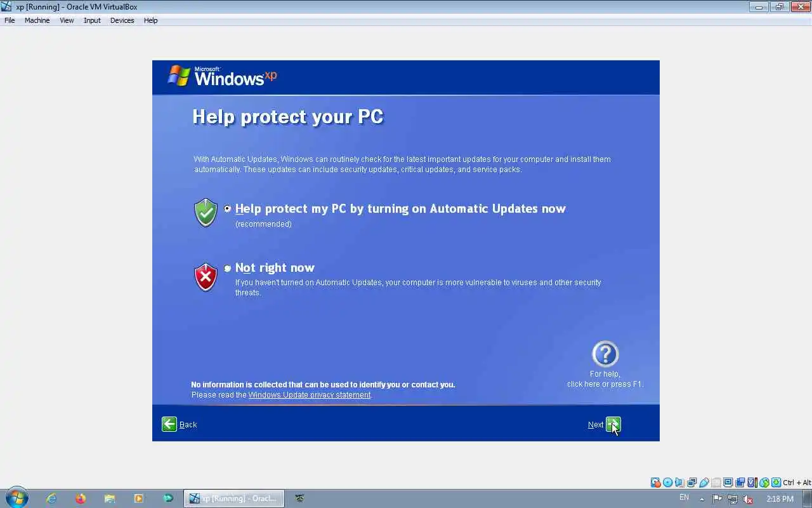Show hidden tray icons arrow
The image size is (812, 508).
coord(702,499)
